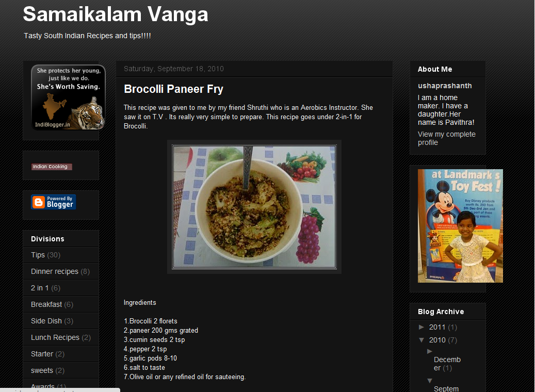Expand the 2011 archive year
This screenshot has width=535, height=392.
[421, 327]
